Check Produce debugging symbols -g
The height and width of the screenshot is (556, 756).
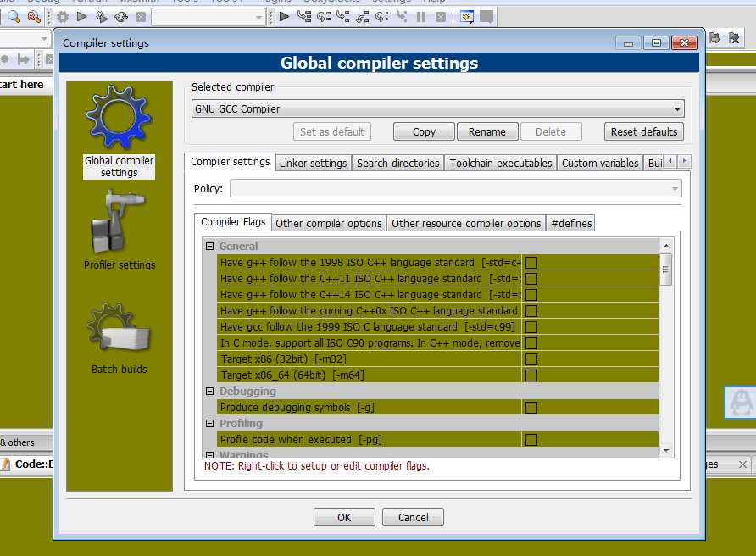pyautogui.click(x=531, y=408)
